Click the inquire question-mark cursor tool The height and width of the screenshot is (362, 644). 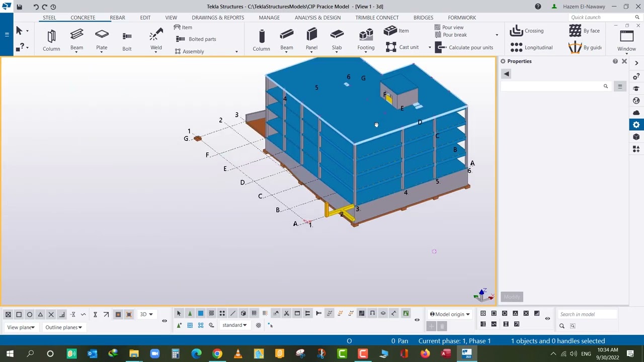pyautogui.click(x=19, y=47)
